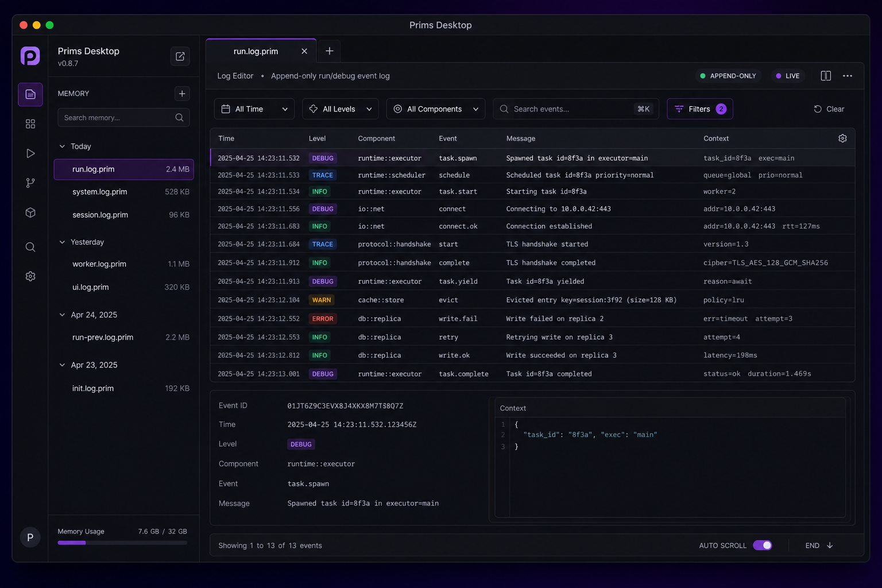Select the 'Connecting to 10.0.0.42:443' row
This screenshot has width=882, height=588.
[x=532, y=209]
